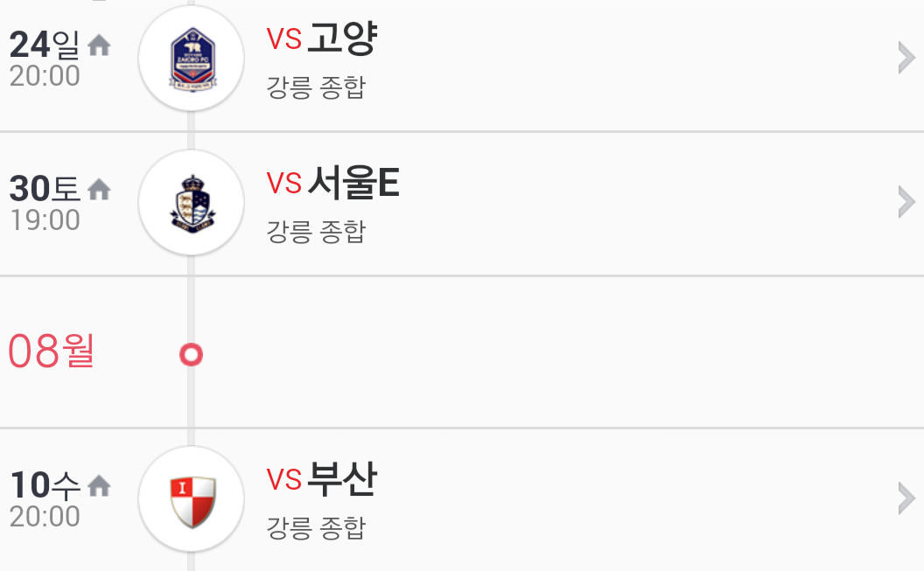Viewport: 924px width, 571px height.
Task: Click home icon next to 10수
Action: [99, 486]
